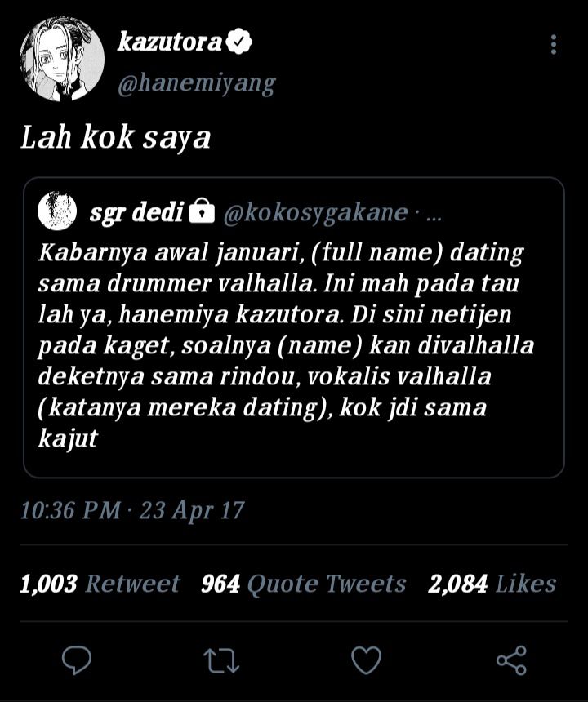View the 964 Quote Tweets list

click(304, 584)
